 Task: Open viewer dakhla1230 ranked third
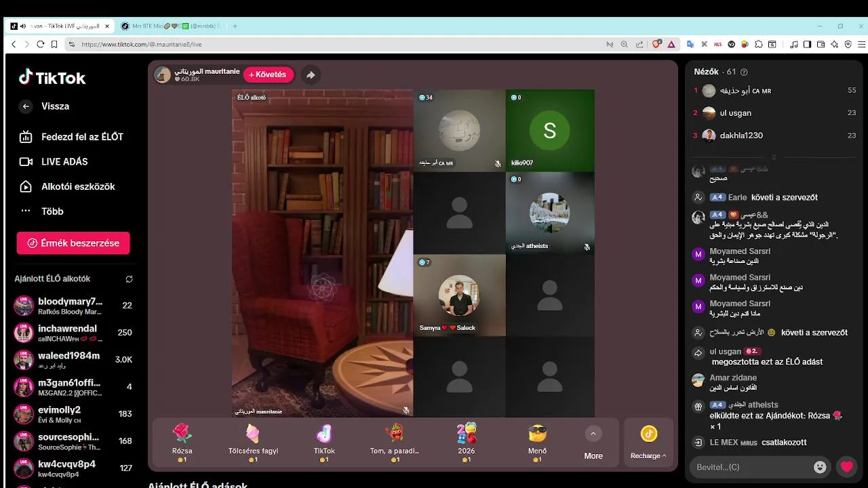point(774,136)
